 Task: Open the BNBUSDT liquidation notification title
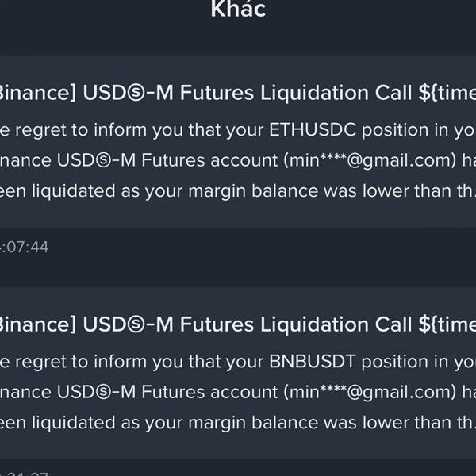[238, 324]
